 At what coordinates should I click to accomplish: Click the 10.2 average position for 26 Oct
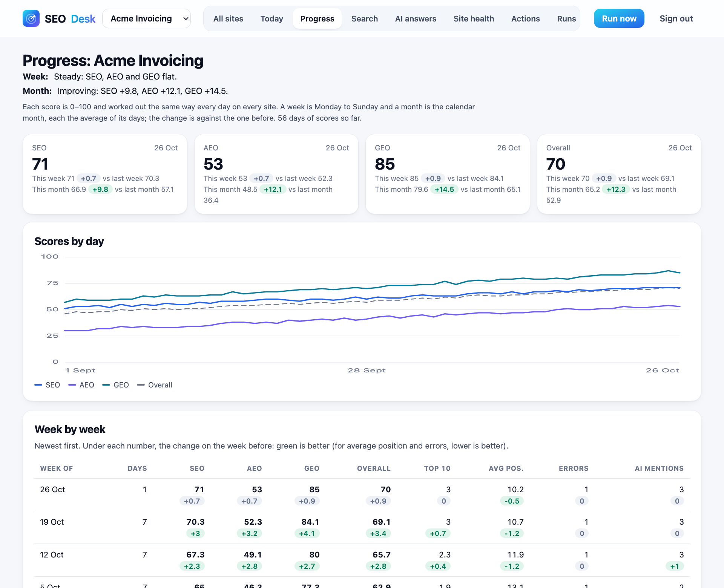[x=515, y=489]
